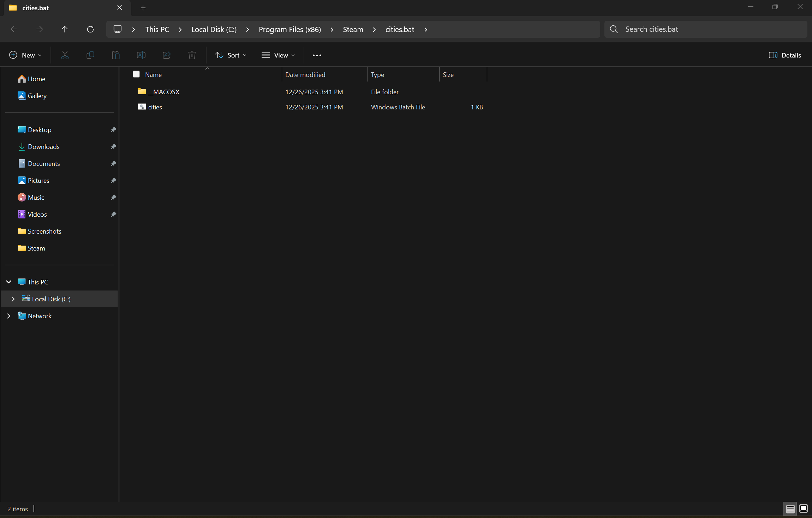Open the New dropdown menu
This screenshot has width=812, height=518.
coord(25,55)
